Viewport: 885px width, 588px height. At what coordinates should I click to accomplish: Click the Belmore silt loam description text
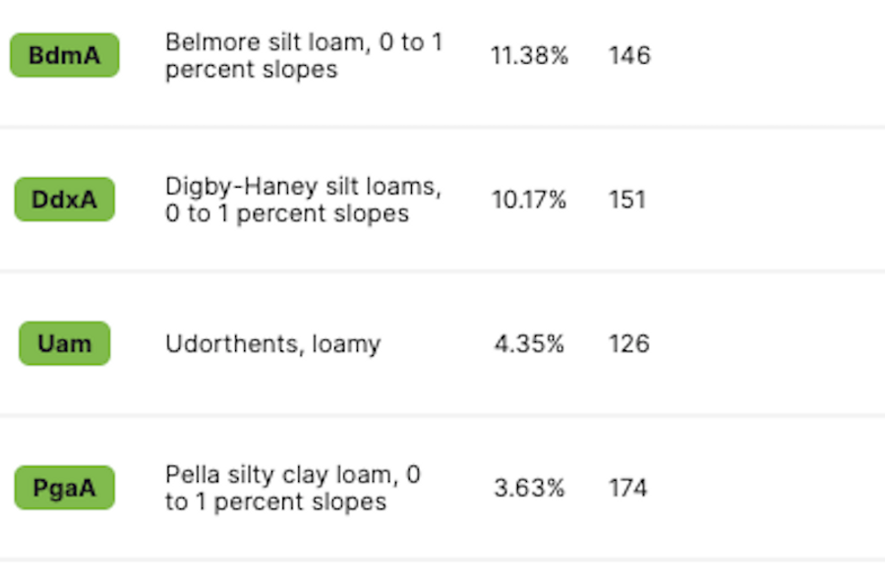[303, 56]
